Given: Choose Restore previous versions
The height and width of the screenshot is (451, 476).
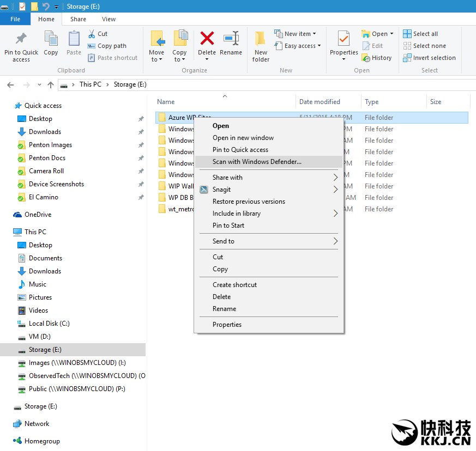Looking at the screenshot, I should (x=269, y=202).
